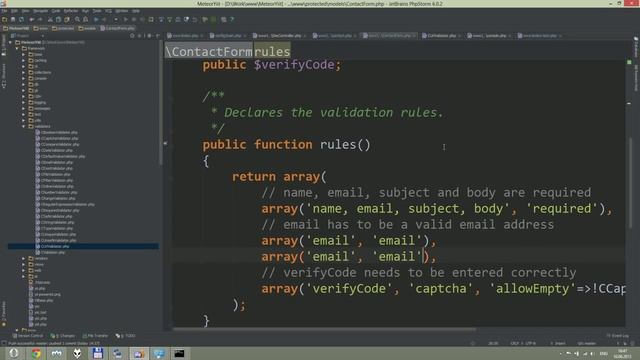Open Google Chrome from the taskbar
The width and height of the screenshot is (640, 360).
[36, 353]
